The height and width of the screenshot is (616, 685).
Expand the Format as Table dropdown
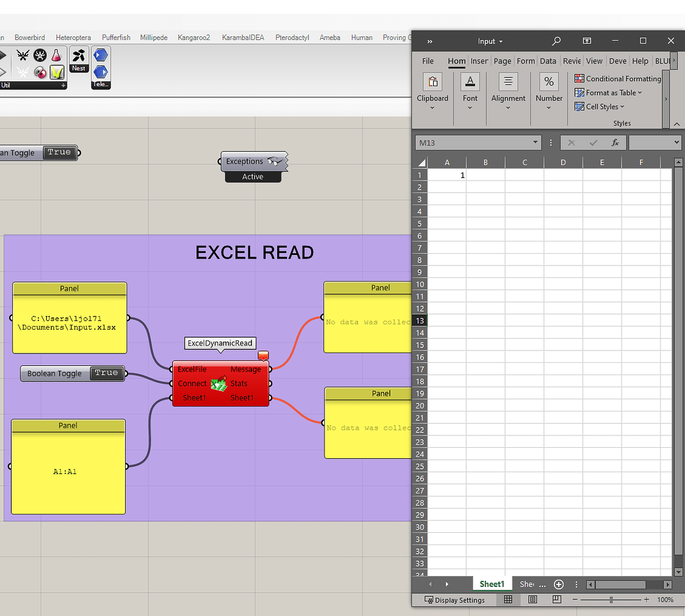click(x=609, y=92)
